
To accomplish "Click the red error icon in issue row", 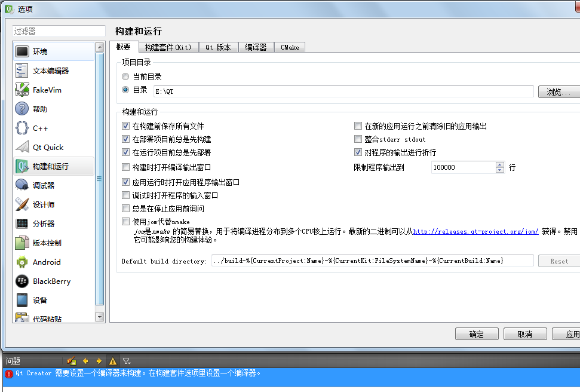I will 9,373.
